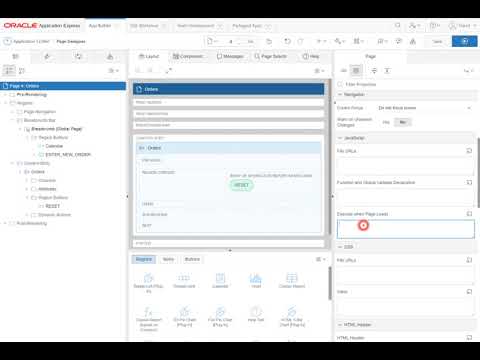
Task: Open the Page Shared Components tab icon
Action: [110, 57]
